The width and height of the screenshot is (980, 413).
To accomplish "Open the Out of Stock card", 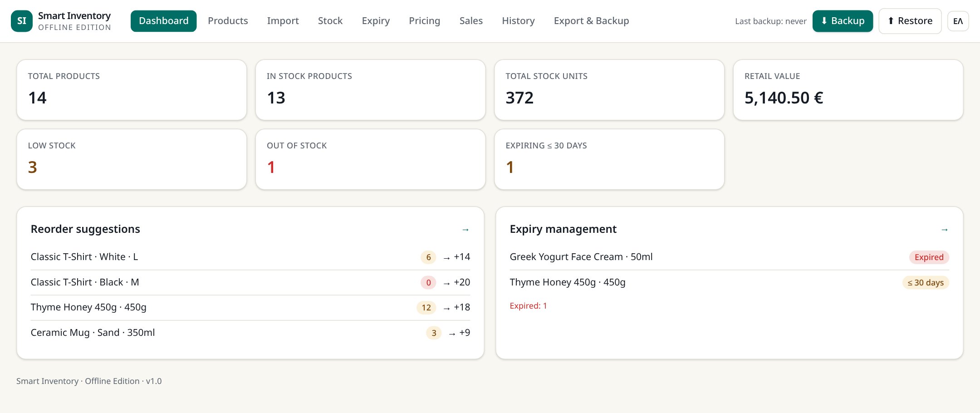I will click(x=370, y=159).
